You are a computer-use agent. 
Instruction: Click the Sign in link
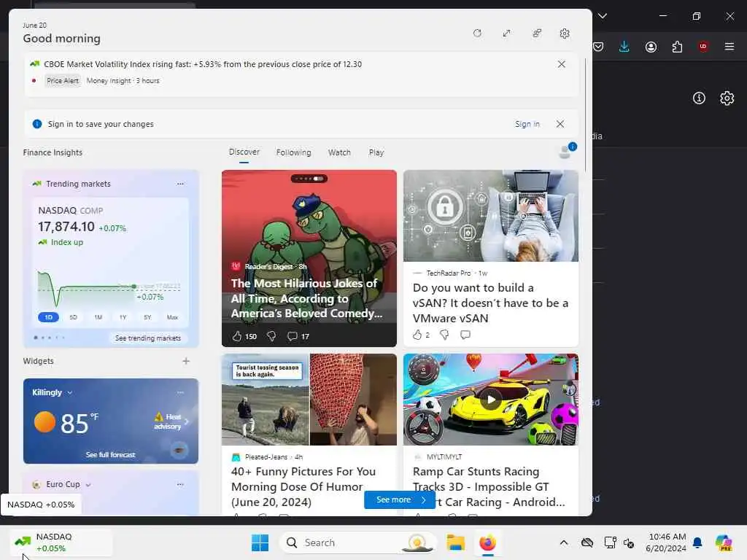pos(527,124)
